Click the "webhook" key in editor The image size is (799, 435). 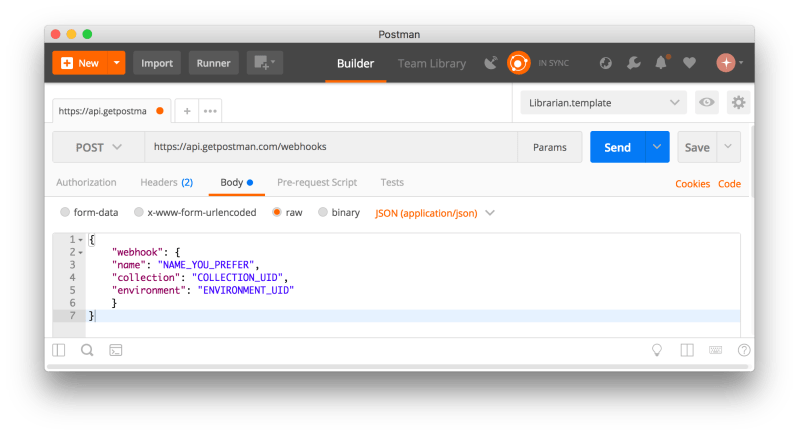pyautogui.click(x=138, y=252)
